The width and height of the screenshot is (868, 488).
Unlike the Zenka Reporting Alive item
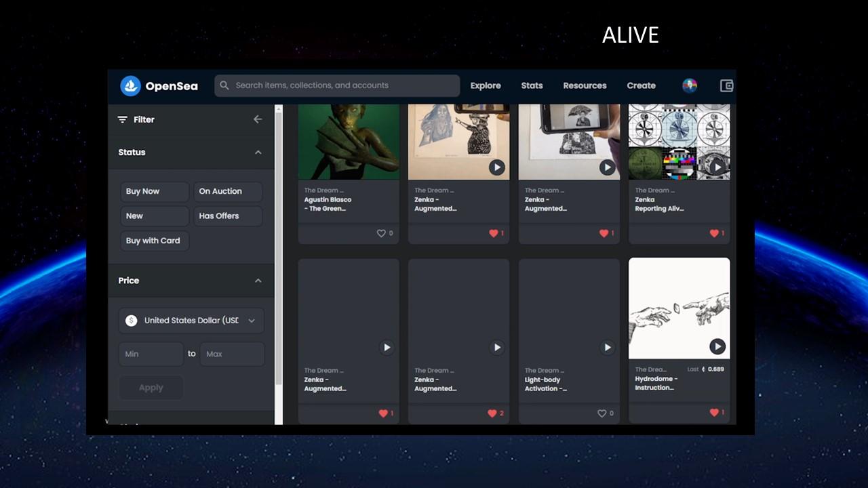713,233
